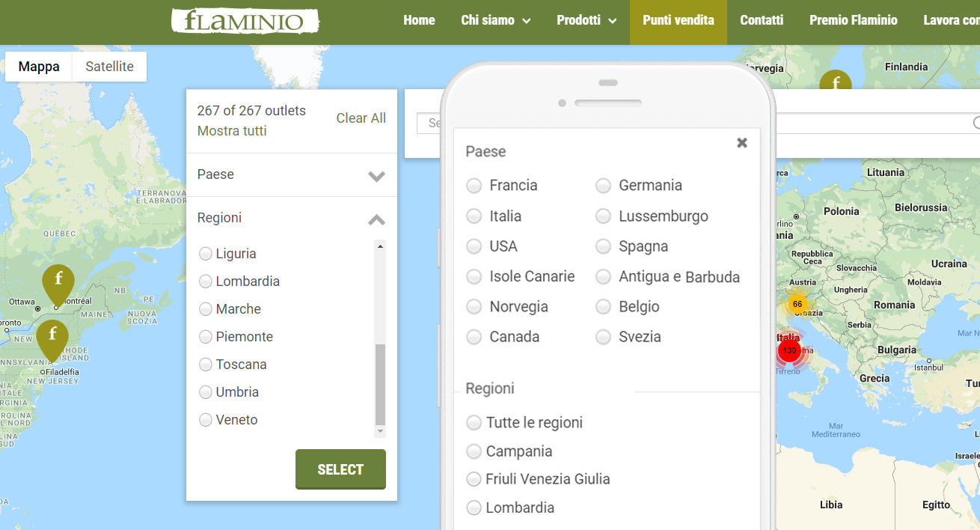The width and height of the screenshot is (980, 530).
Task: Click the Montréal map pin marker
Action: tap(58, 281)
